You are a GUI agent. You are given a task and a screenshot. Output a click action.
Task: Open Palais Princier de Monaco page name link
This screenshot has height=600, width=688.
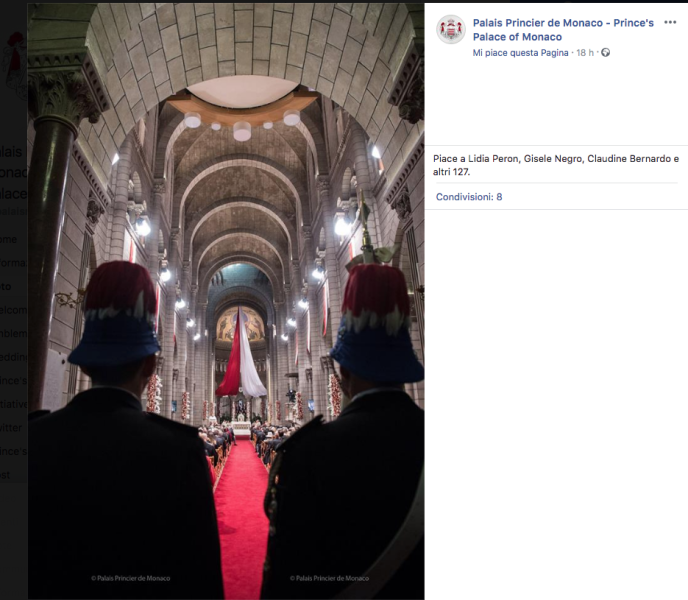pos(563,29)
